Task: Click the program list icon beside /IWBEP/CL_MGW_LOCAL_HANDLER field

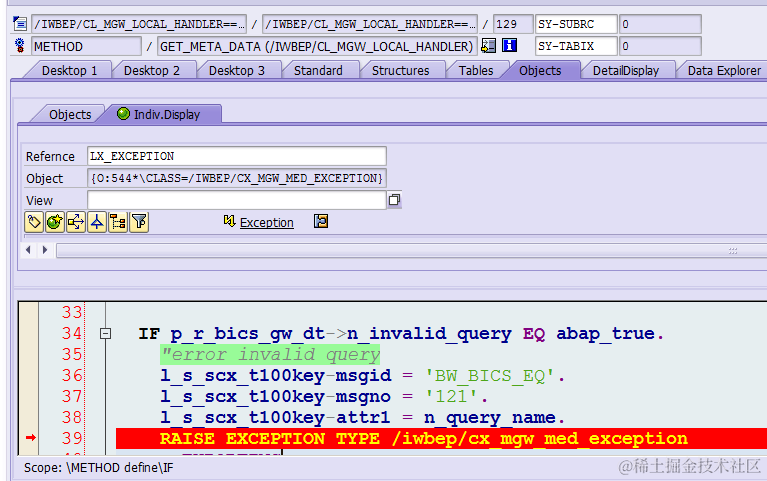Action: pyautogui.click(x=20, y=23)
